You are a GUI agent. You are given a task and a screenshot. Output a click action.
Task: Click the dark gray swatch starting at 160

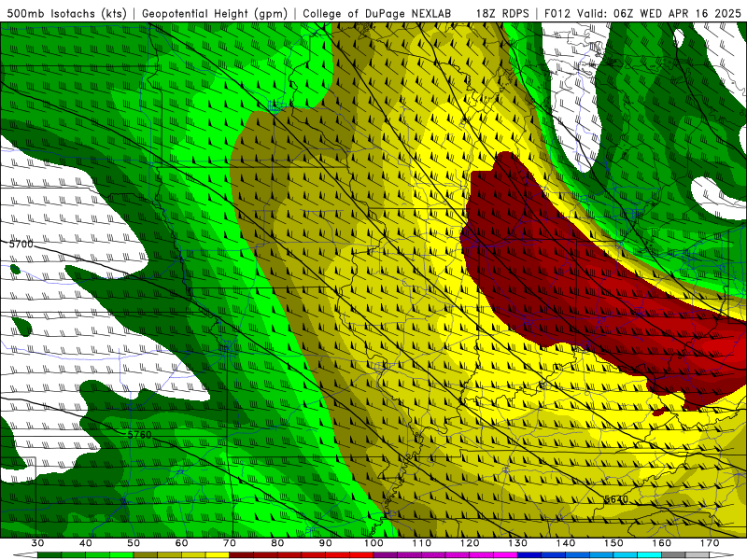(673, 555)
